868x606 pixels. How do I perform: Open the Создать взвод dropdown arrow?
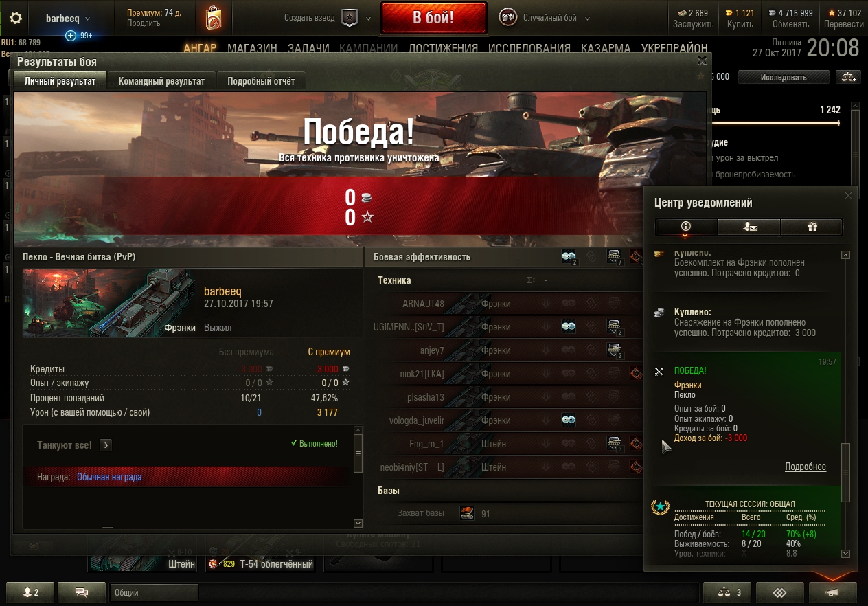(369, 19)
